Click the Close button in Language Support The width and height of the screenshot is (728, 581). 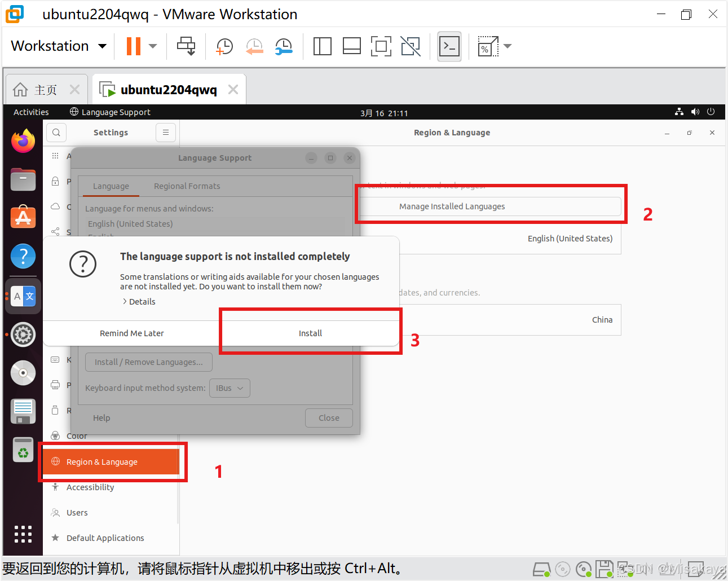click(329, 418)
